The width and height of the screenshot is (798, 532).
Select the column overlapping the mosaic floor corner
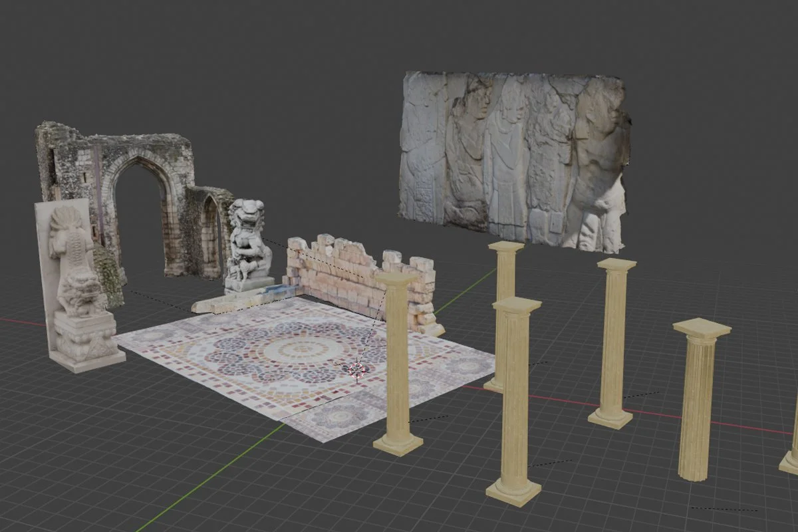coord(398,362)
